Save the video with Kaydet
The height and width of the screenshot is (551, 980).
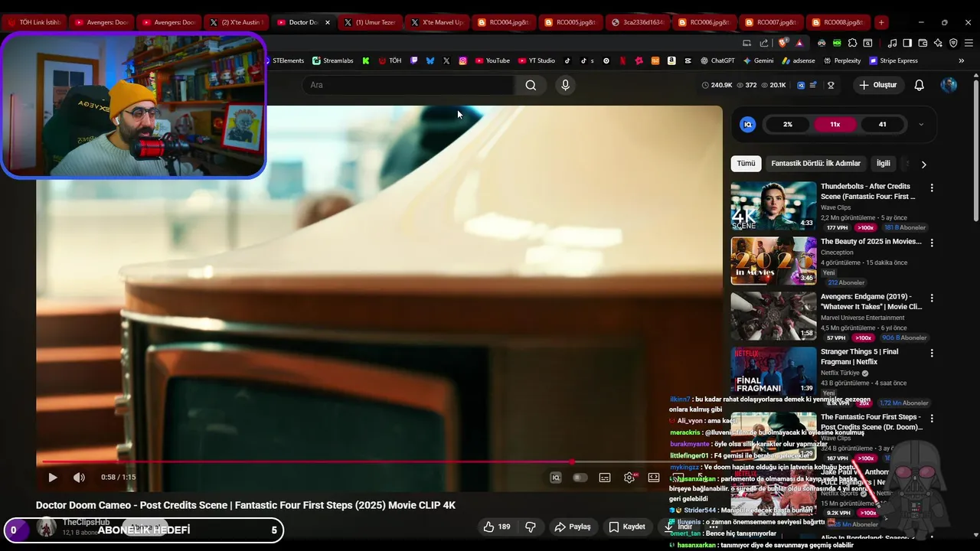(x=627, y=527)
